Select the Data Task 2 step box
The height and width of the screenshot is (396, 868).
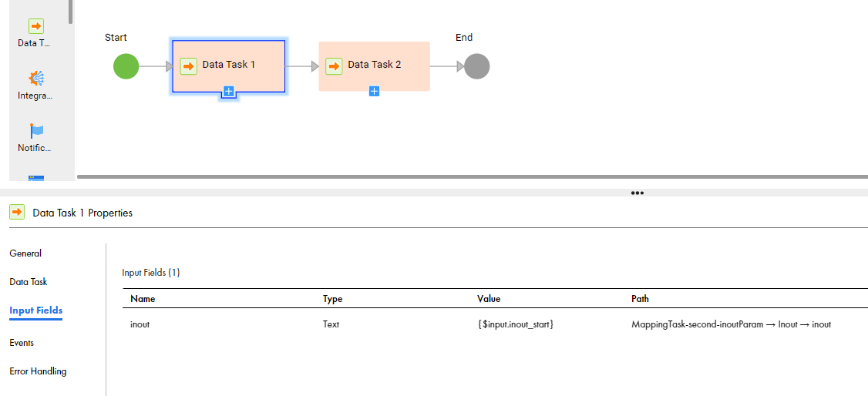[x=374, y=65]
